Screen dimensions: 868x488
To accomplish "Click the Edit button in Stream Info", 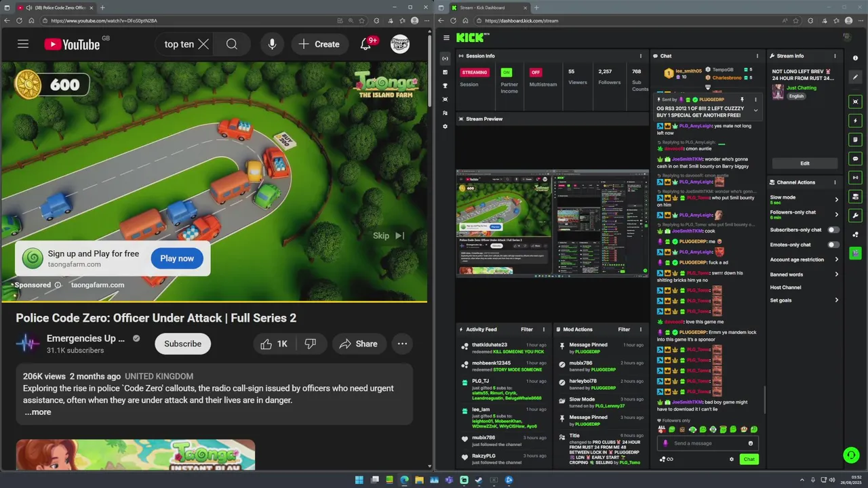I will pos(804,163).
